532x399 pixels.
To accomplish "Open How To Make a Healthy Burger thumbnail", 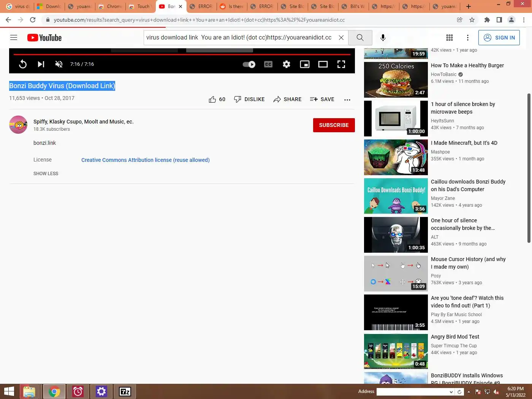I will (x=396, y=80).
